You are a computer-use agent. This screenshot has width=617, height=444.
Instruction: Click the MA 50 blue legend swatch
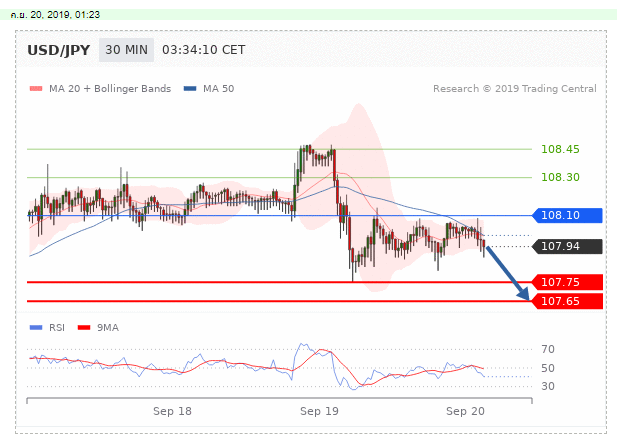click(x=190, y=89)
